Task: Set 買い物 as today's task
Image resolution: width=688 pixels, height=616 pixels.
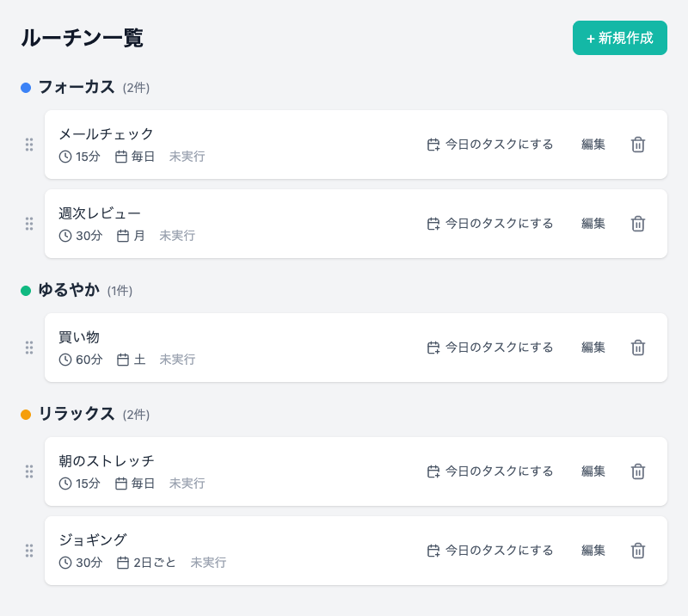Action: pos(490,348)
